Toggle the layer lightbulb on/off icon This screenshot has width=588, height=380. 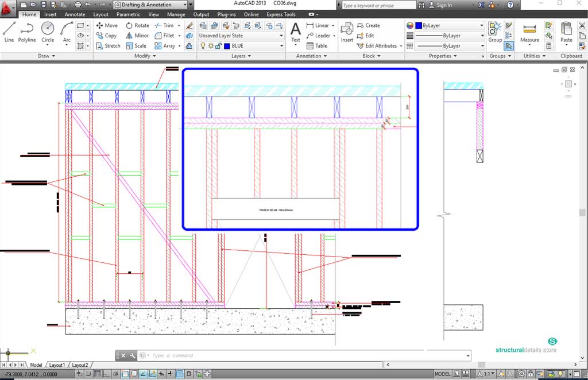coord(202,46)
